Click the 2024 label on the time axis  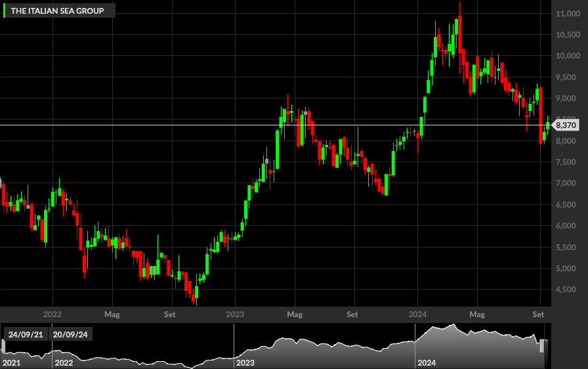click(x=417, y=315)
